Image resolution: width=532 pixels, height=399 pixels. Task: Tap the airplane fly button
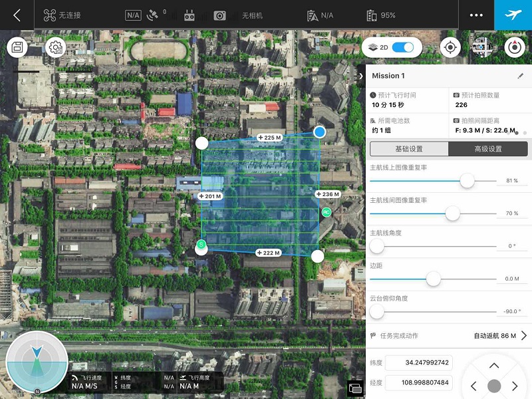point(513,15)
